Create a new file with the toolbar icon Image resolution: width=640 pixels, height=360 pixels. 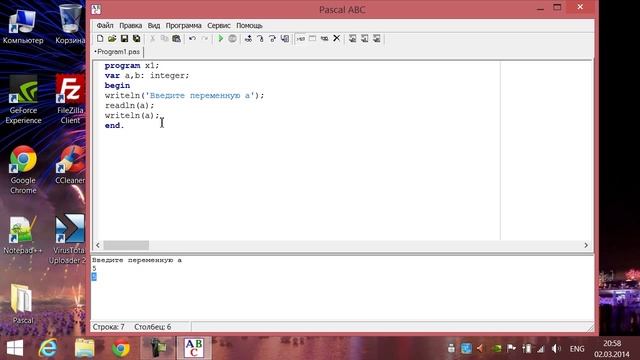(100, 38)
